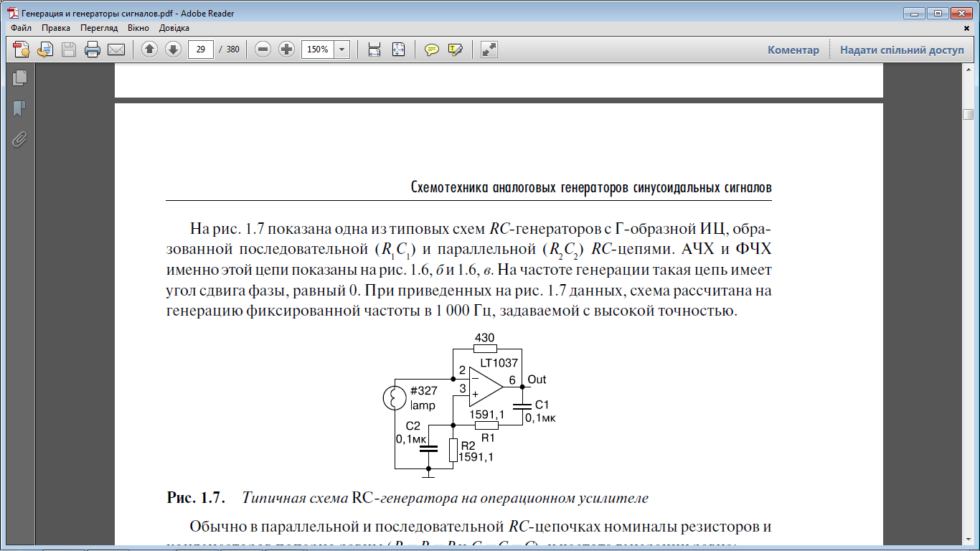Show page thumbnails panel

pos(19,77)
